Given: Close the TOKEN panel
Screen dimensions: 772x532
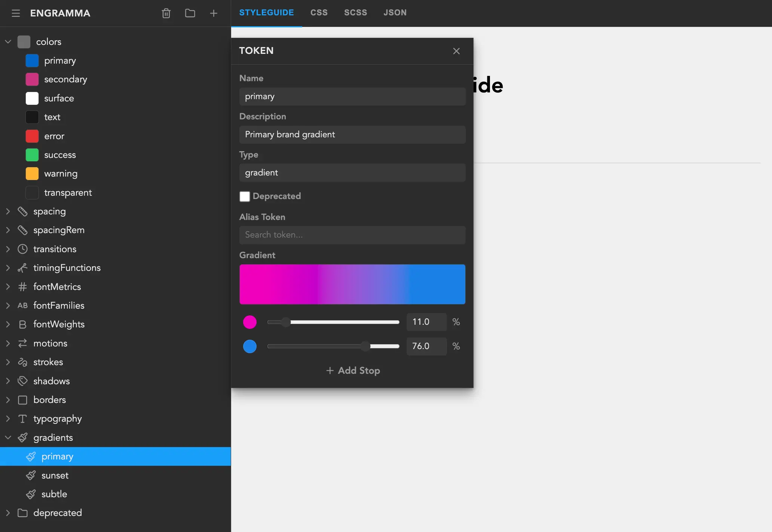Looking at the screenshot, I should pos(456,51).
